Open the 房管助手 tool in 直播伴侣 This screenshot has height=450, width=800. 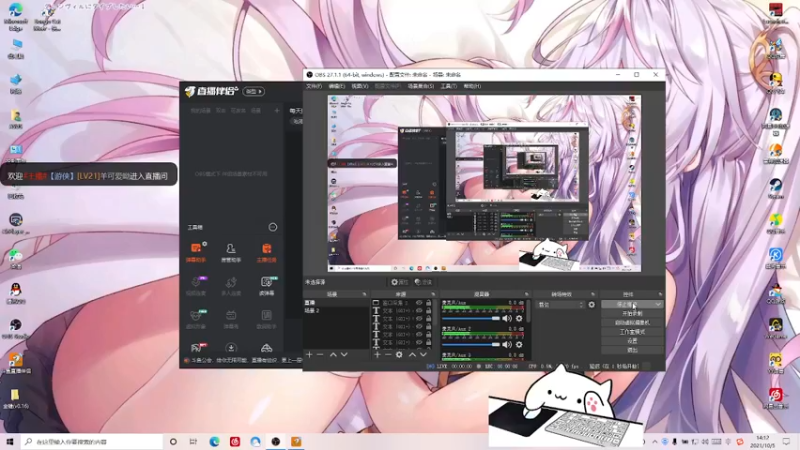click(231, 253)
